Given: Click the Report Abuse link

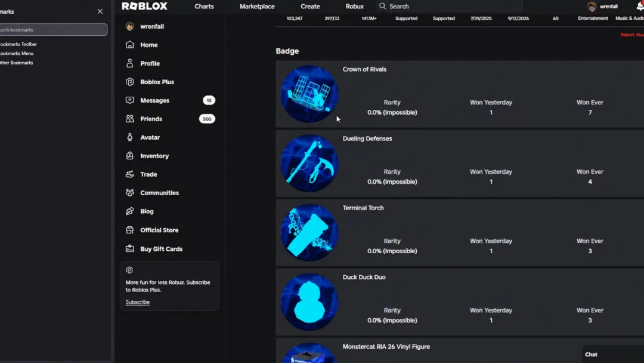Looking at the screenshot, I should [632, 35].
